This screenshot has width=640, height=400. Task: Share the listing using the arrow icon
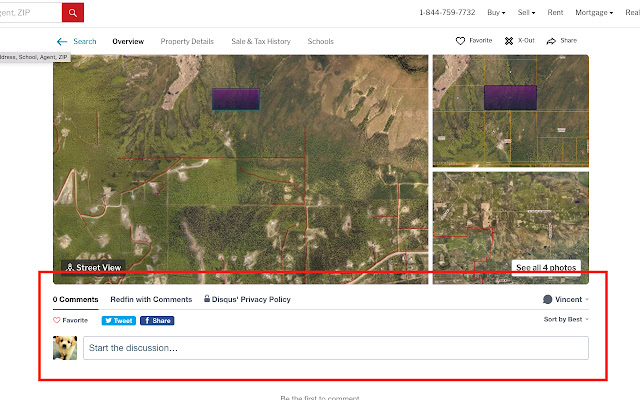pyautogui.click(x=551, y=41)
